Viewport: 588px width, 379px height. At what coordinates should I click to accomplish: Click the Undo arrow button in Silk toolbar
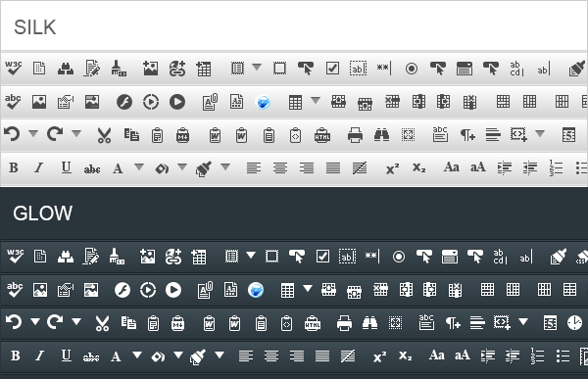(12, 134)
